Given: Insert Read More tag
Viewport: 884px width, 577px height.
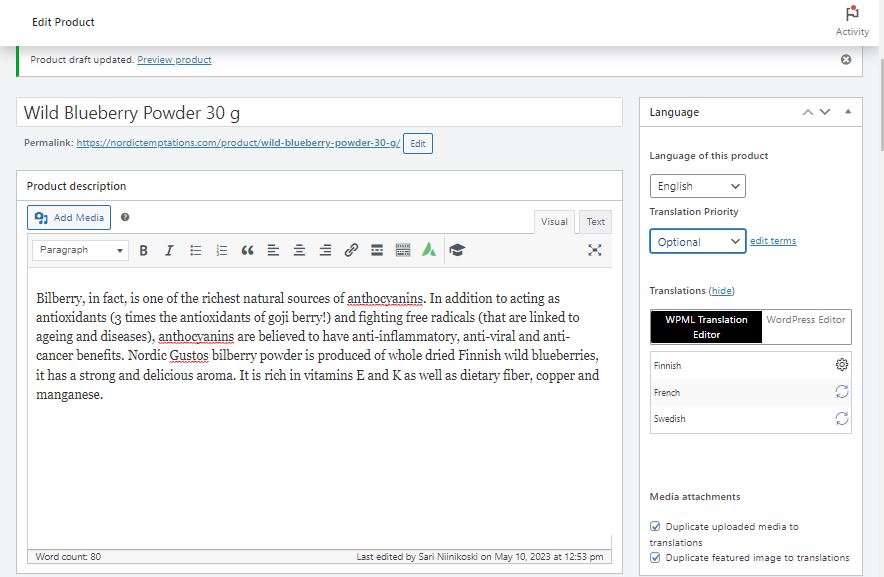Looking at the screenshot, I should [377, 250].
